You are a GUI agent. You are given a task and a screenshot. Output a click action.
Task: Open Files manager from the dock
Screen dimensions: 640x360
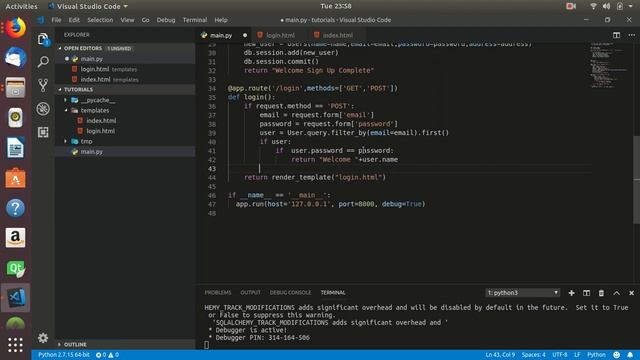coord(16,87)
